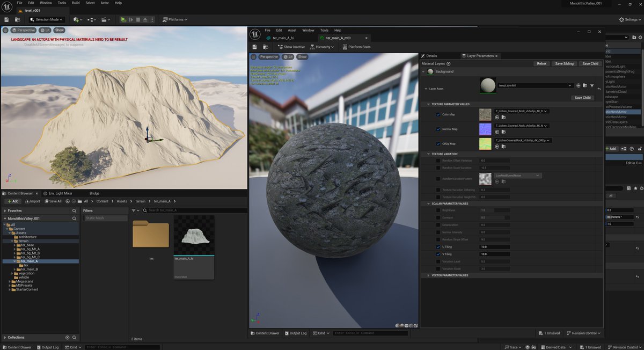Screen dimensions: 644x350
Task: Open the Asset menu in material editor
Action: (x=292, y=30)
